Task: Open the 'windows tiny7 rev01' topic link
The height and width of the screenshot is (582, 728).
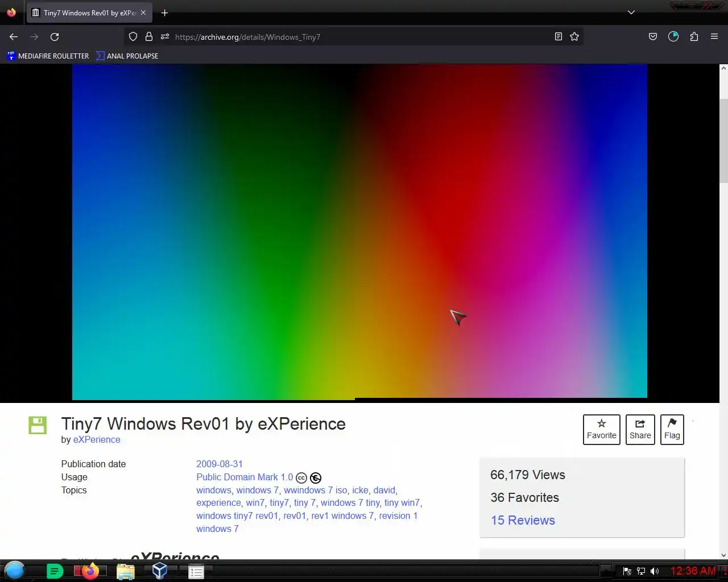Action: pos(237,516)
